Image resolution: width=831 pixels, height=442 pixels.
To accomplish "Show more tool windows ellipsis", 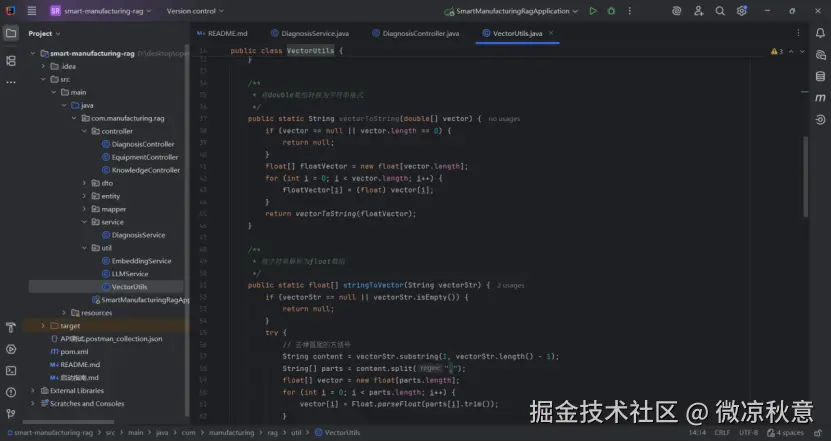I will 11,83.
